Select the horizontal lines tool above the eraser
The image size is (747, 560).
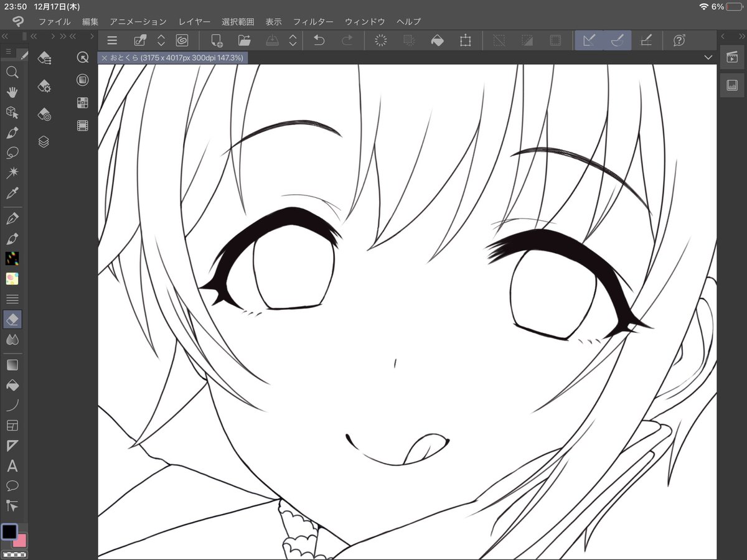pyautogui.click(x=12, y=299)
